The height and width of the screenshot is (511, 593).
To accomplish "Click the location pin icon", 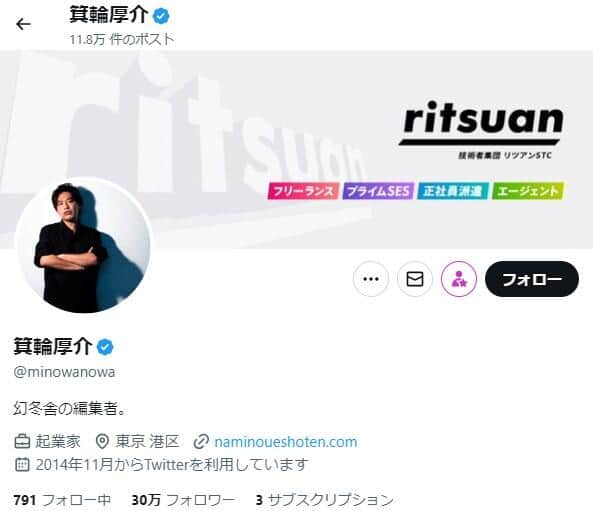I will 102,442.
